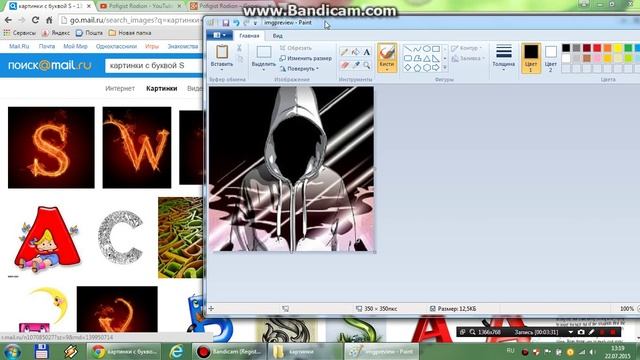Viewport: 640px width, 360px height.
Task: Click the Кисти brushes button
Action: [387, 58]
